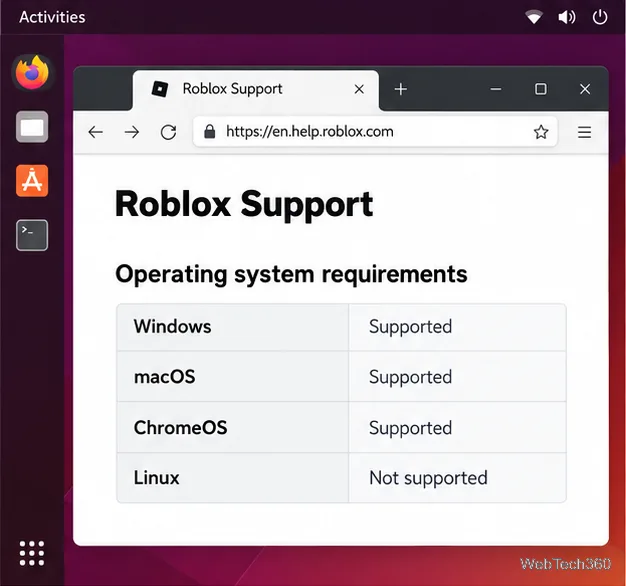
Task: Close the Roblox Support tab
Action: click(359, 89)
